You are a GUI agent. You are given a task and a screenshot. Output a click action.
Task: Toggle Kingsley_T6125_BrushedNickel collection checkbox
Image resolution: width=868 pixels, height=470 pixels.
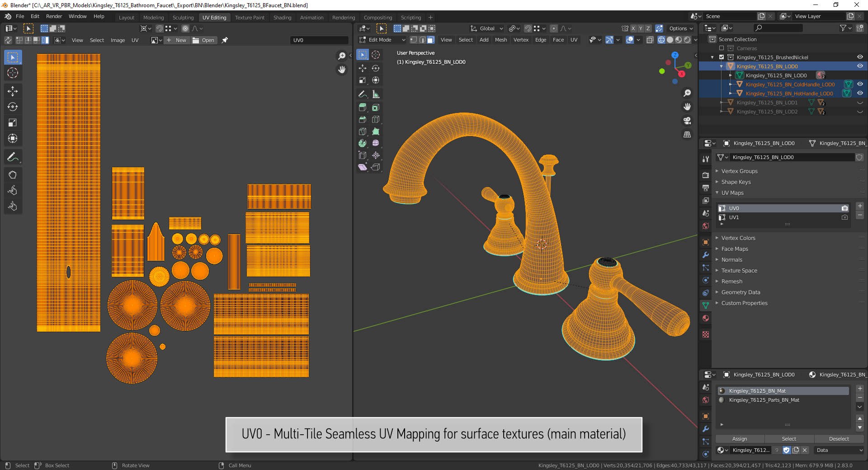[722, 57]
